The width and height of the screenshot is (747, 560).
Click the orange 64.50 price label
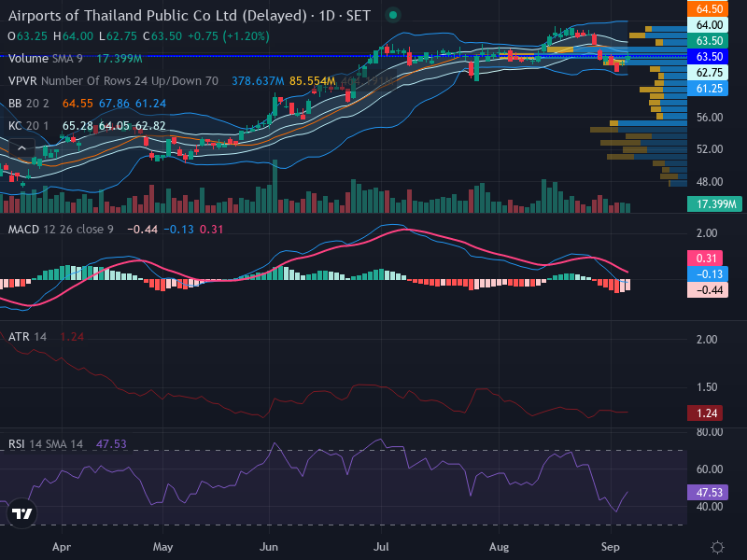(x=708, y=8)
